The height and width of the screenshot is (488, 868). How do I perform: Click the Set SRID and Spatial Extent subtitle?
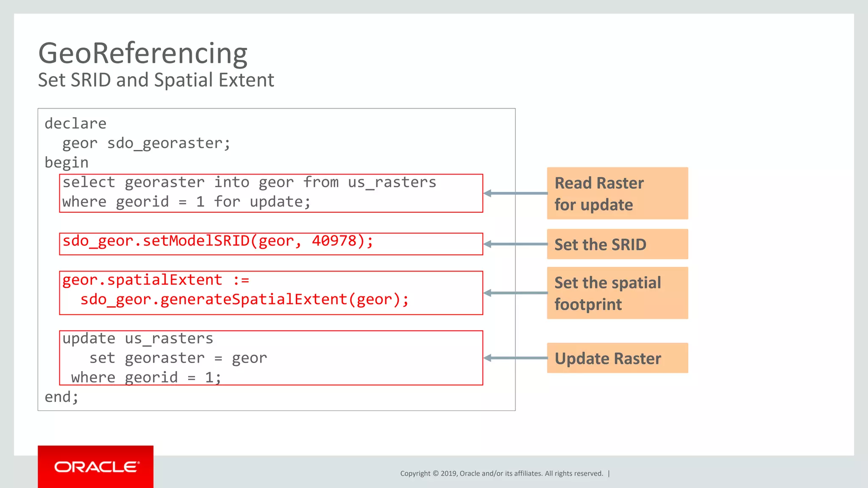156,80
